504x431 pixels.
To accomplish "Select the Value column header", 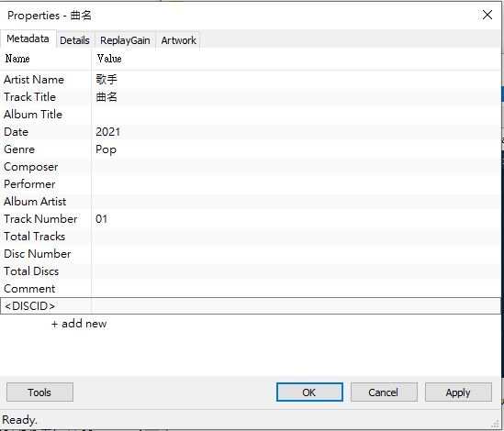I will pyautogui.click(x=296, y=59).
